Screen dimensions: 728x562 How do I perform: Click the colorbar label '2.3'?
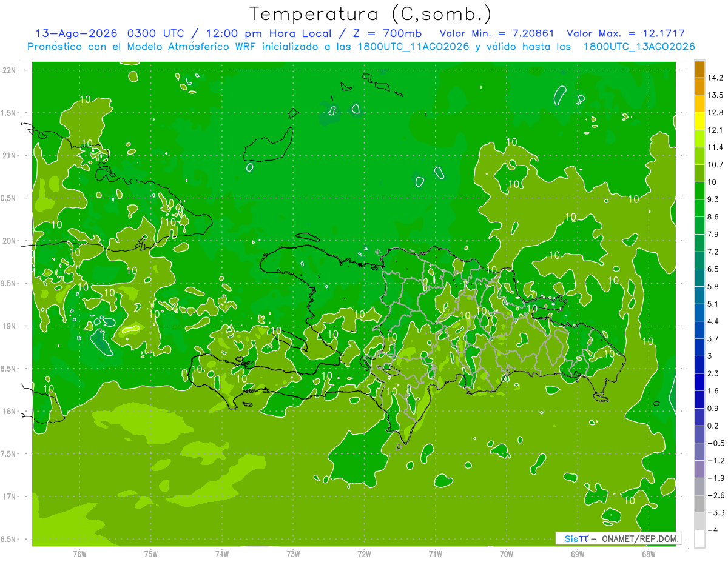pos(713,373)
